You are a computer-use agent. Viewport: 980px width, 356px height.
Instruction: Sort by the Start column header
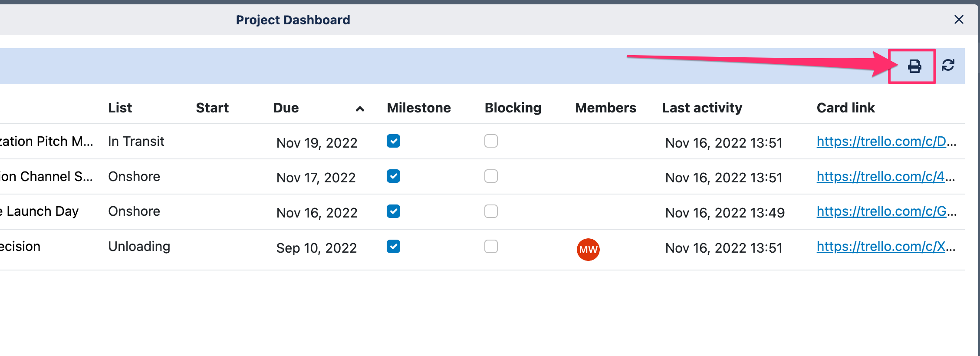(212, 108)
